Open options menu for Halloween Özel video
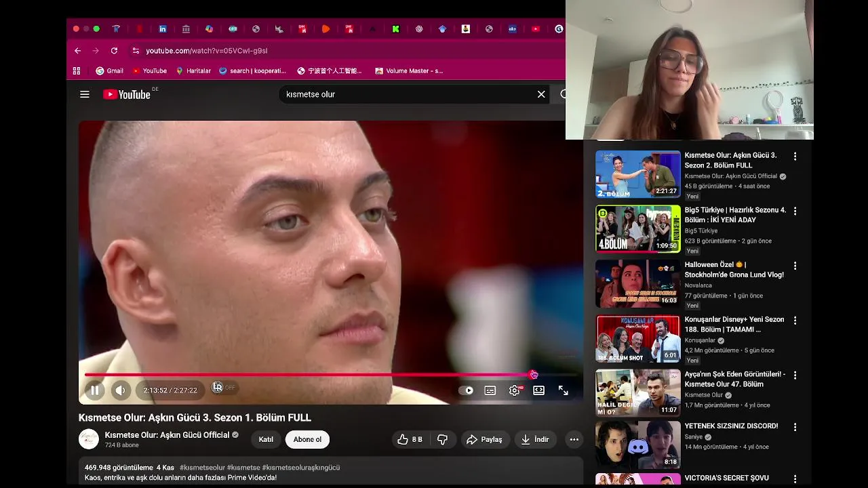 [795, 266]
